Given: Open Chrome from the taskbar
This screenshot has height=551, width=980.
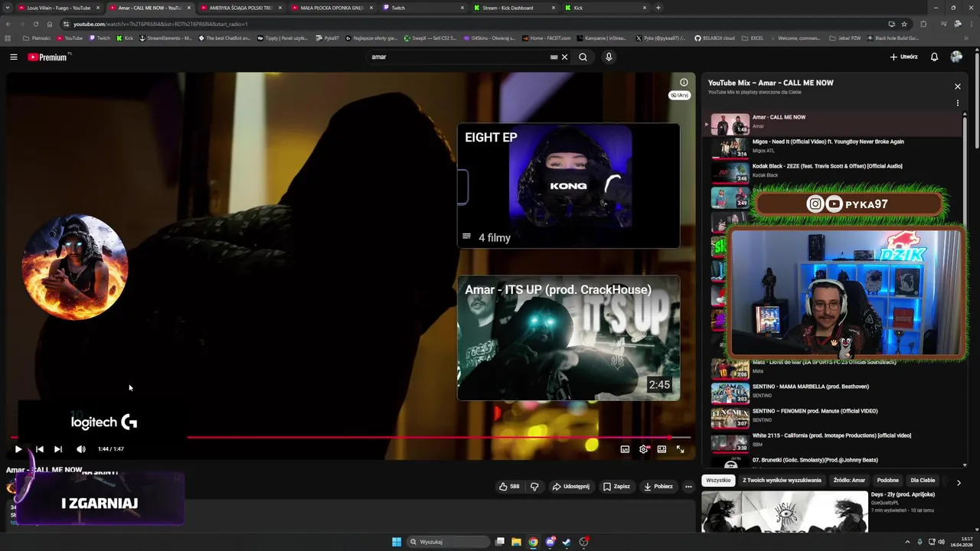Looking at the screenshot, I should 533,542.
